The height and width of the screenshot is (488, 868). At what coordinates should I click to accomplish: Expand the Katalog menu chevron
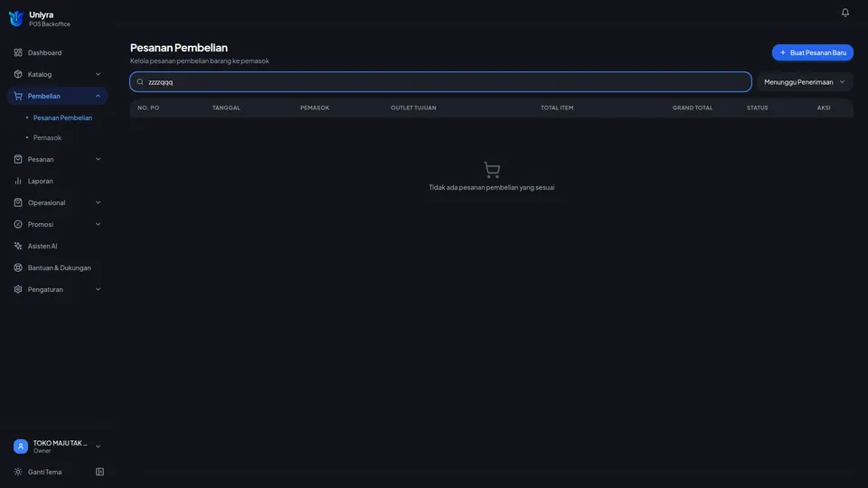coord(98,74)
